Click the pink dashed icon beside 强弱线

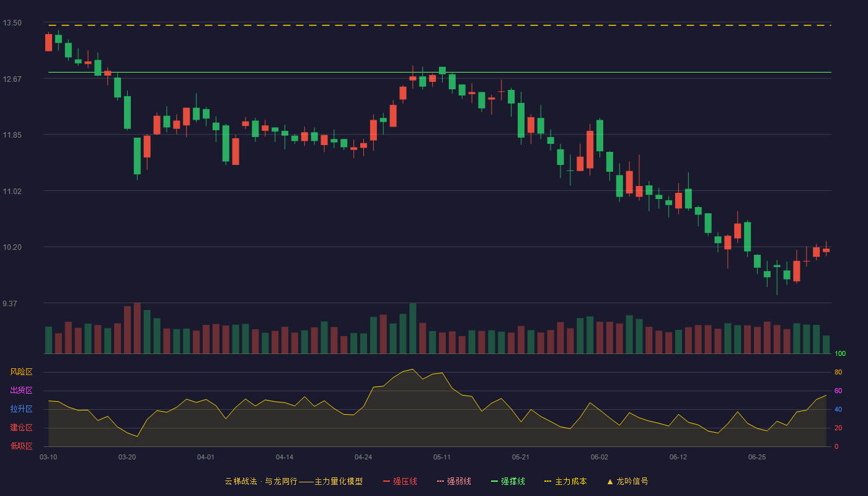(440, 481)
